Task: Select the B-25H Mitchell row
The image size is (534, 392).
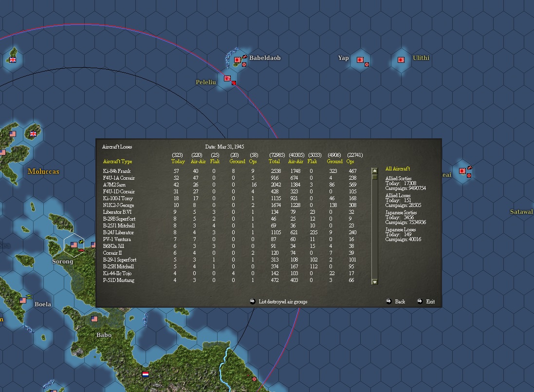Action: point(230,266)
